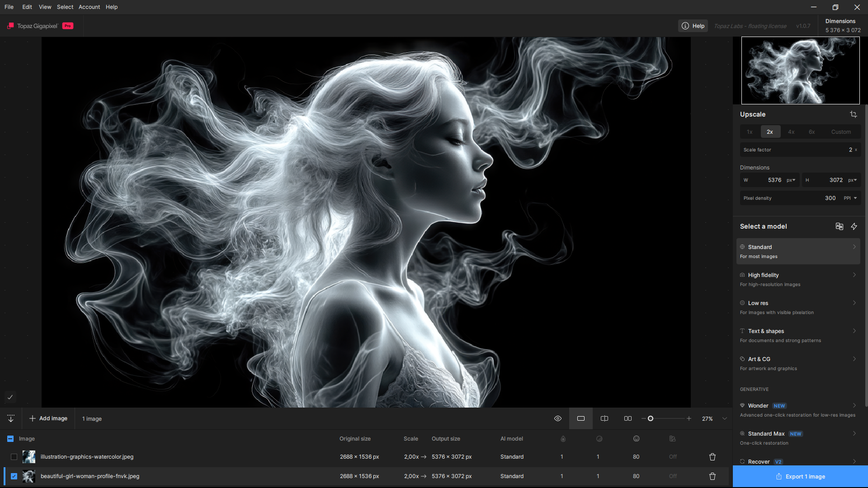The height and width of the screenshot is (488, 868).
Task: Click the lightning bolt icon next to Select a model
Action: point(854,226)
